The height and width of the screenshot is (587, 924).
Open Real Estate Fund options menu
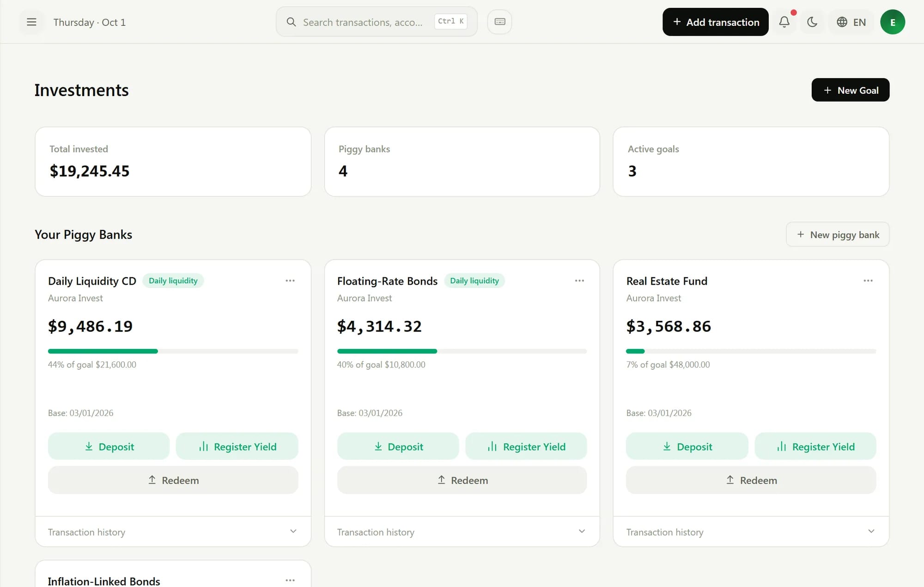[868, 281]
